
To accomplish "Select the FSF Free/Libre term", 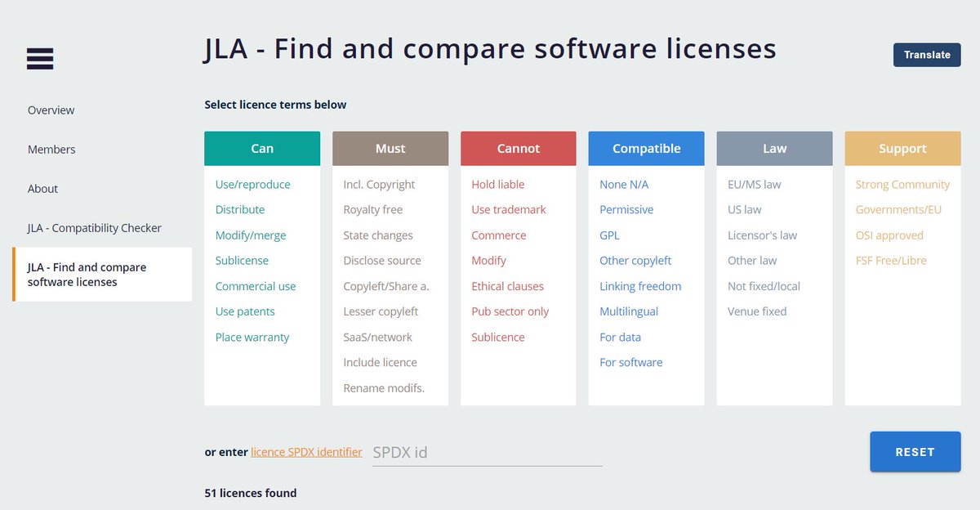I will (891, 261).
